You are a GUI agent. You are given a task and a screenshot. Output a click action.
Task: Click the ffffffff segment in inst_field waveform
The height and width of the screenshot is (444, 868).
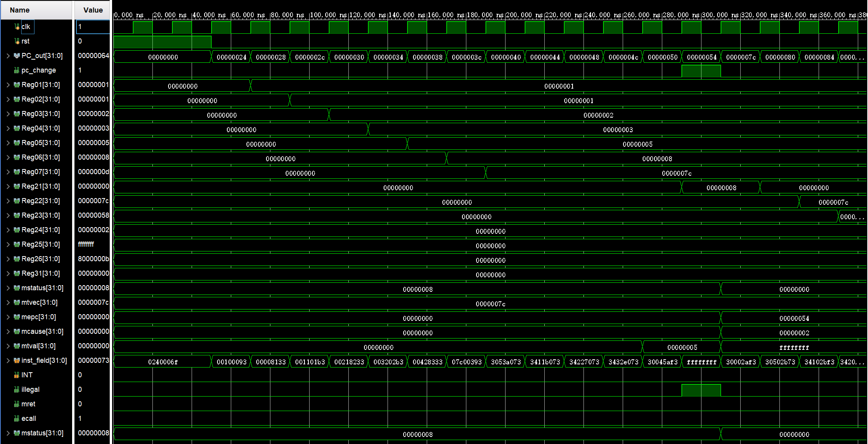(701, 362)
